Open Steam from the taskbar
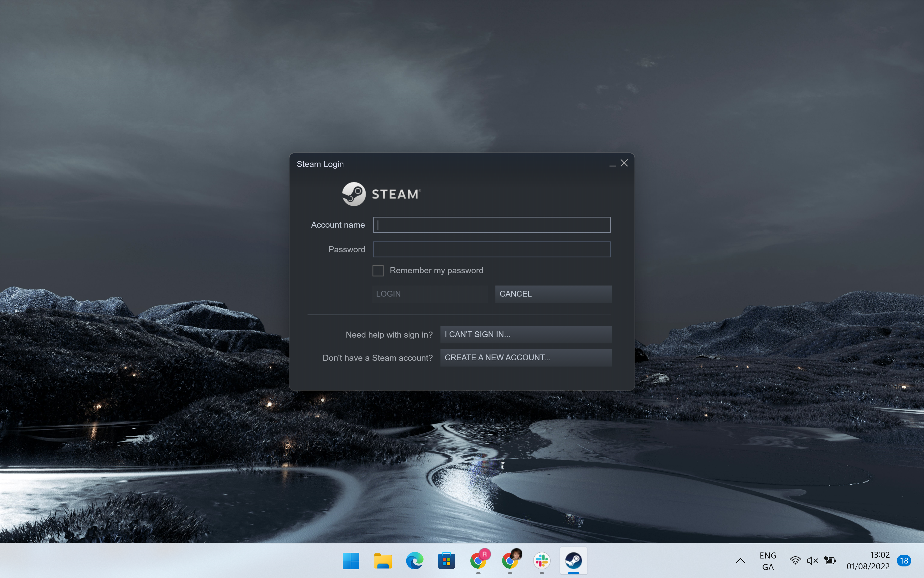 (573, 561)
